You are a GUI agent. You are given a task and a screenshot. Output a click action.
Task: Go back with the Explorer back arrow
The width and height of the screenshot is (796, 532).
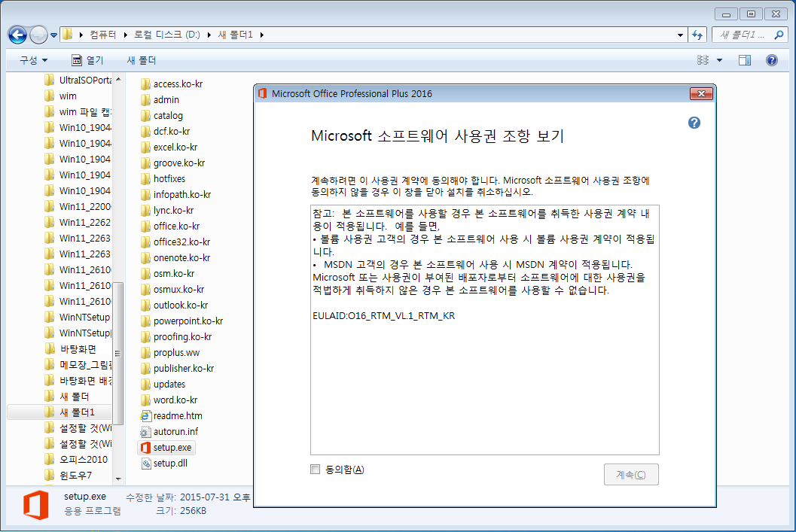17,35
